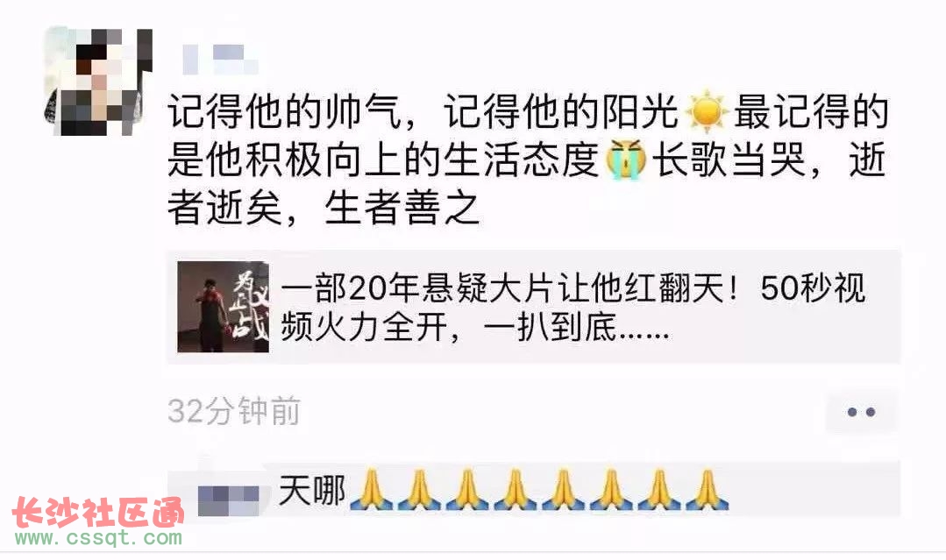Click the 长沙社区通 watermark logo

tap(98, 513)
